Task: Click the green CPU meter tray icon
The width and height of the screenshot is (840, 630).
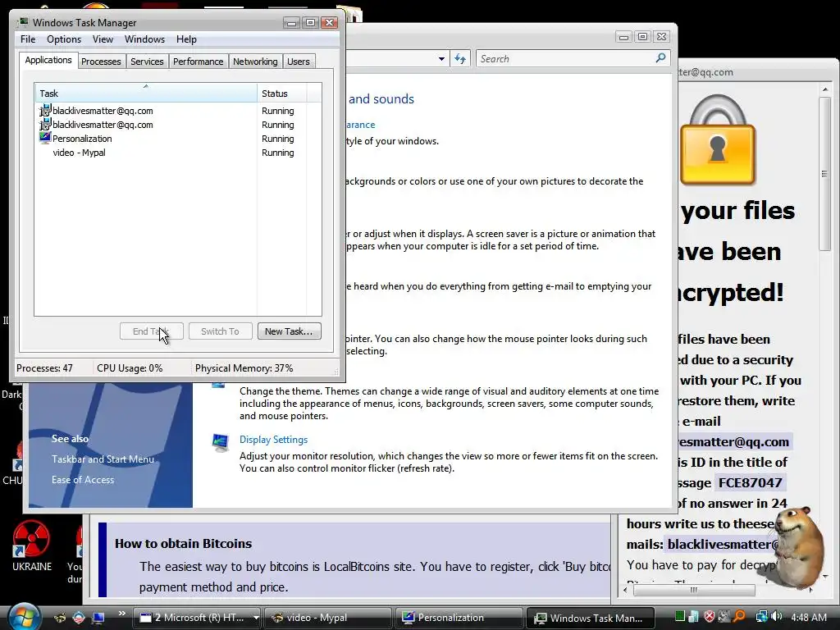Action: (679, 617)
